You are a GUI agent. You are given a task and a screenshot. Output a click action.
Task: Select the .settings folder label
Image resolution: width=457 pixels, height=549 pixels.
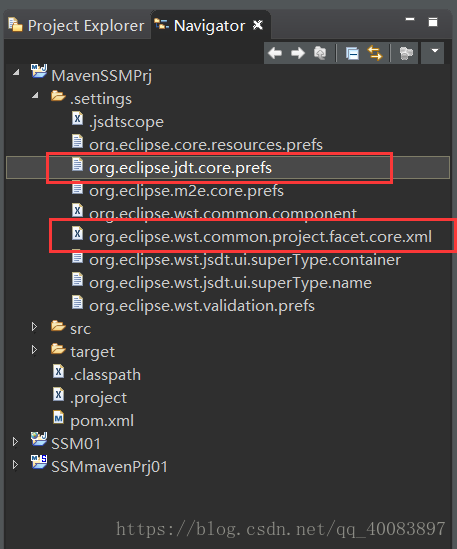coord(101,99)
